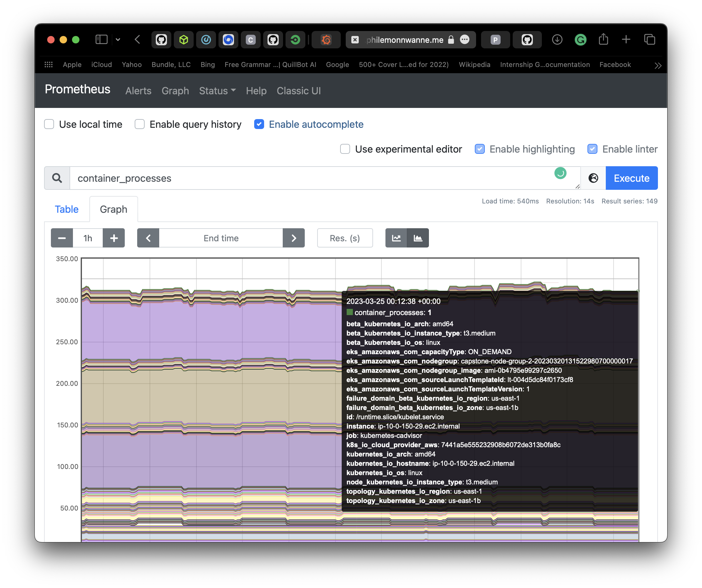Enable query history checkbox
Viewport: 702px width, 588px height.
pos(139,124)
